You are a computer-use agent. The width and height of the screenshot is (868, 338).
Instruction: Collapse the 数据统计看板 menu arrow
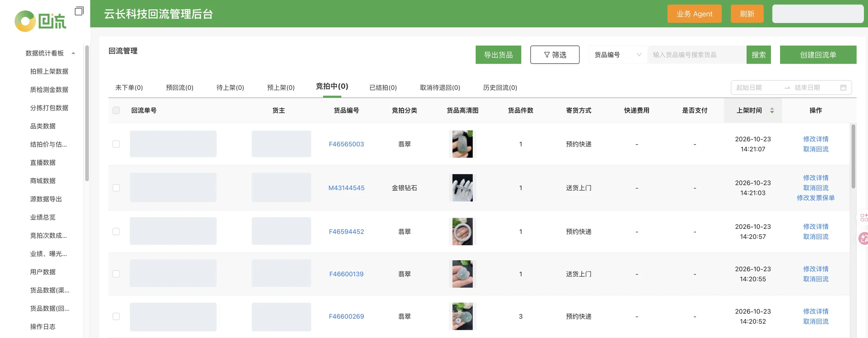coord(73,53)
